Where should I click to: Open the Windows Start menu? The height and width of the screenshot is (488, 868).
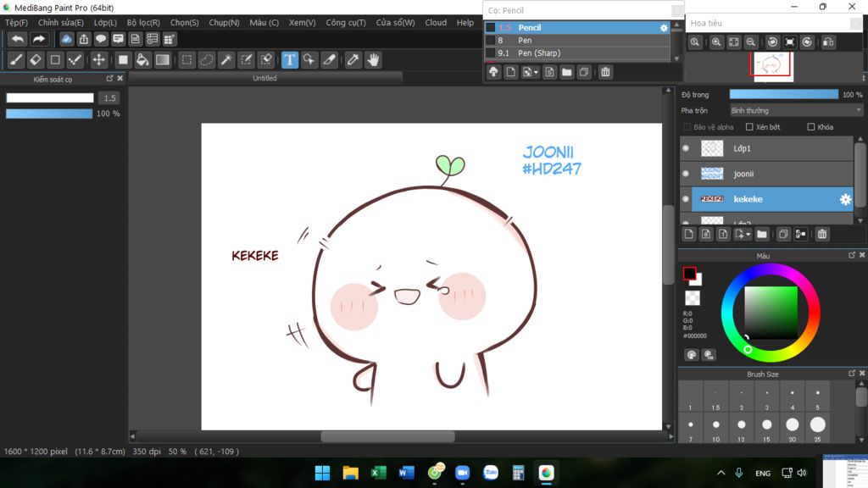322,473
